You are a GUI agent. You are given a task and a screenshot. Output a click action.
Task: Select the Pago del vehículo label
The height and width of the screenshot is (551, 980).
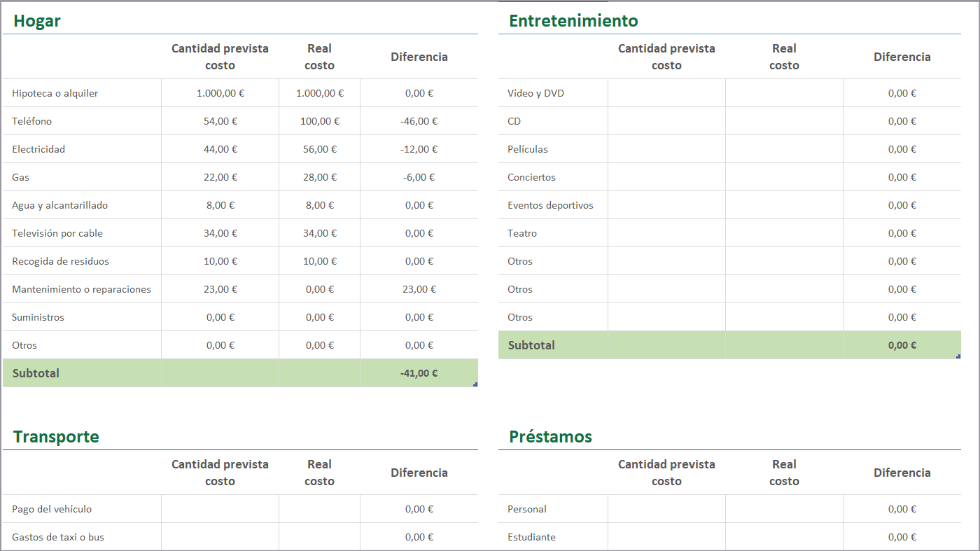(52, 509)
